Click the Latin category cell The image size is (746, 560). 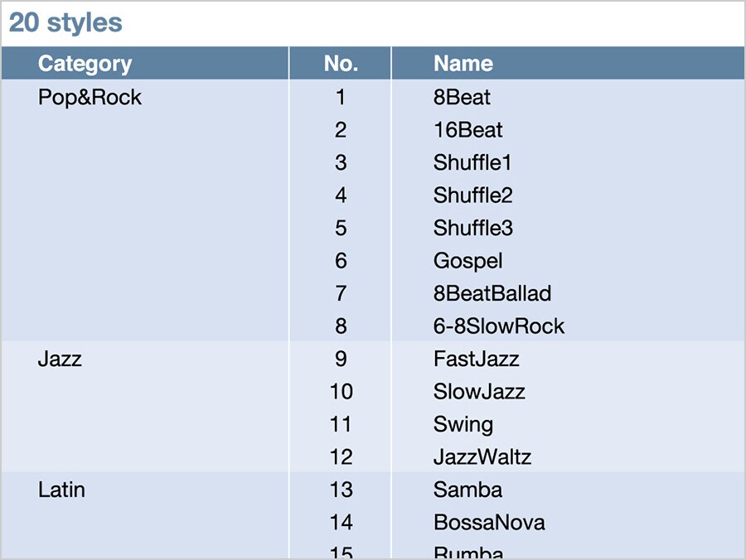point(61,490)
